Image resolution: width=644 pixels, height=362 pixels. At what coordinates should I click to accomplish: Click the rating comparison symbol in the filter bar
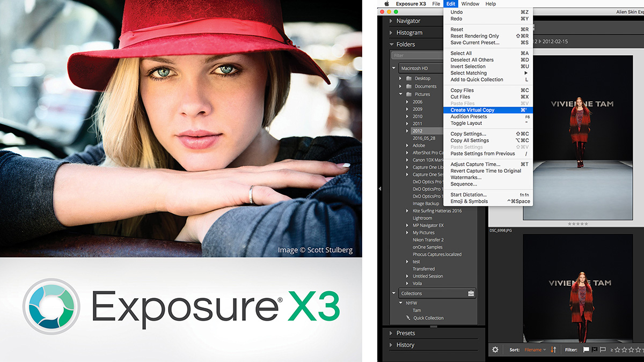(x=611, y=349)
